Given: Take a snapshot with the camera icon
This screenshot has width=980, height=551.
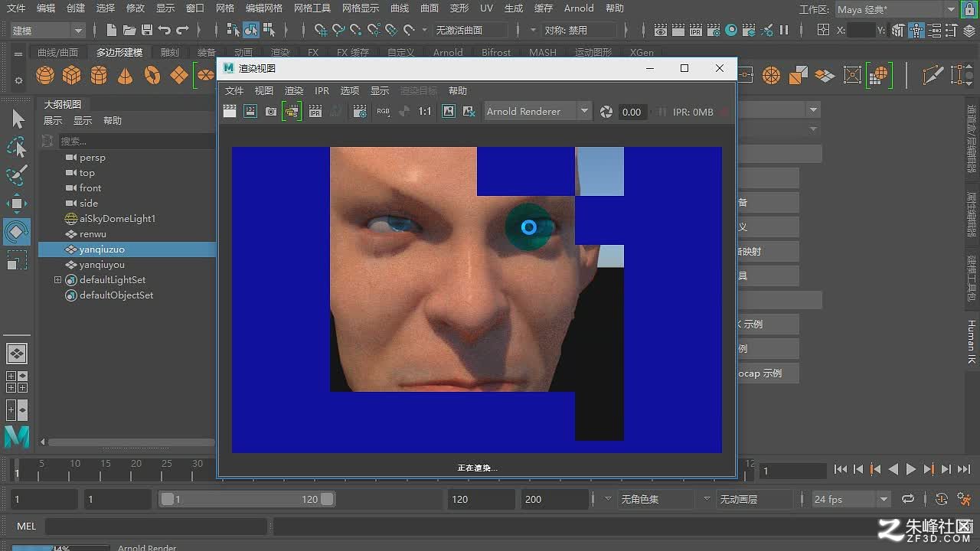Looking at the screenshot, I should pos(271,112).
